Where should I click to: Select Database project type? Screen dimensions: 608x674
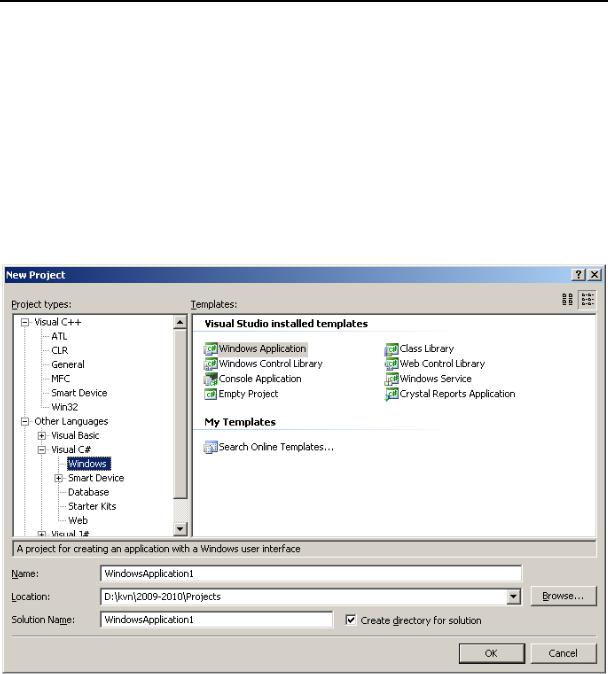click(x=89, y=492)
